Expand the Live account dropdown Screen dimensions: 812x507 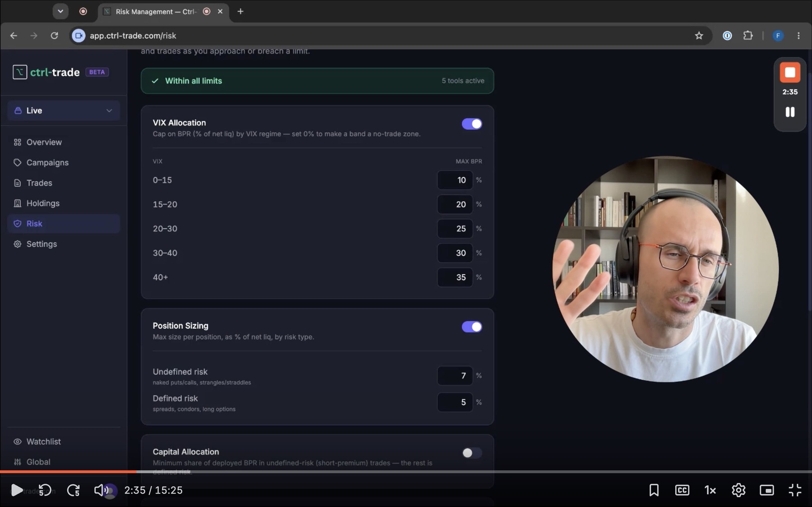(64, 111)
